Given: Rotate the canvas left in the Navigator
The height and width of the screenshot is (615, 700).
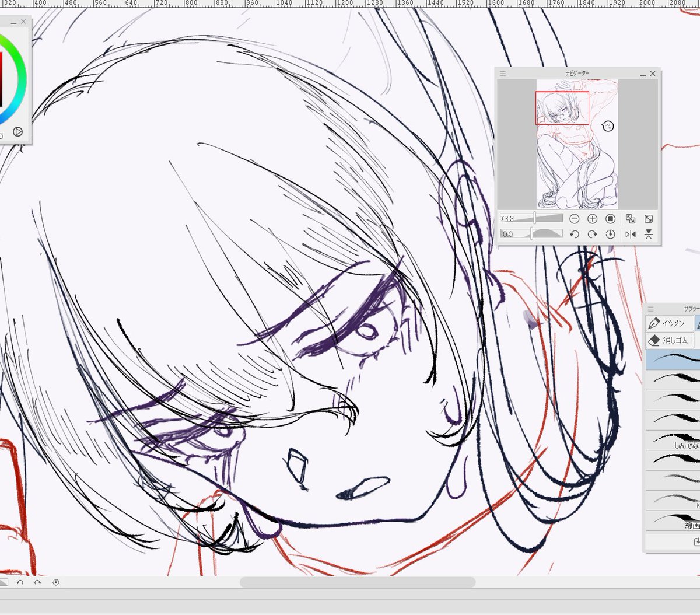Looking at the screenshot, I should coord(575,234).
